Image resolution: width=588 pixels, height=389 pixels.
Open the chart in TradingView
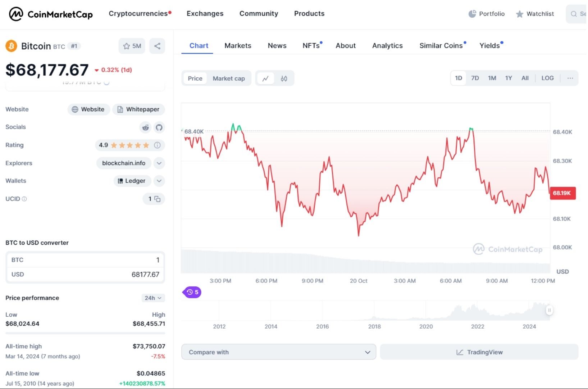pos(479,352)
